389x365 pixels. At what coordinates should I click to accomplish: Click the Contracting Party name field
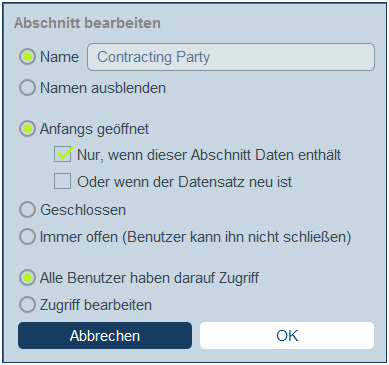coord(231,57)
